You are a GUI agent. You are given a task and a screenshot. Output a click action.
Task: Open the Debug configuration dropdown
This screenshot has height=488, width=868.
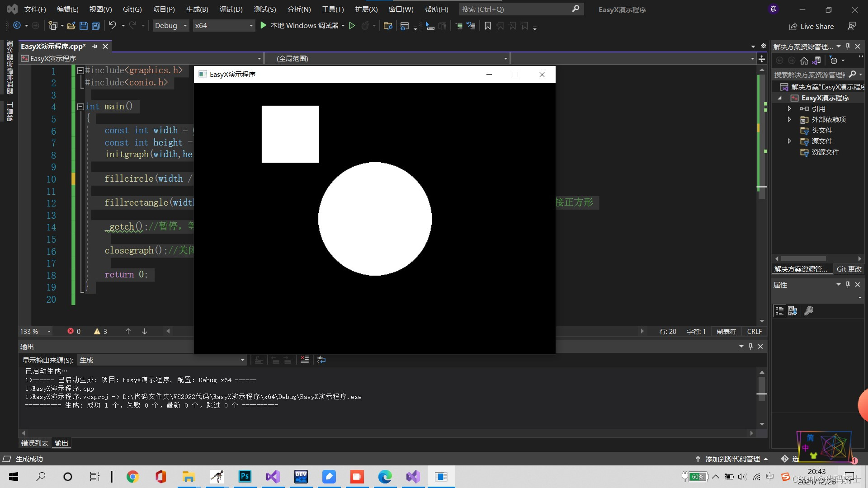pyautogui.click(x=170, y=26)
